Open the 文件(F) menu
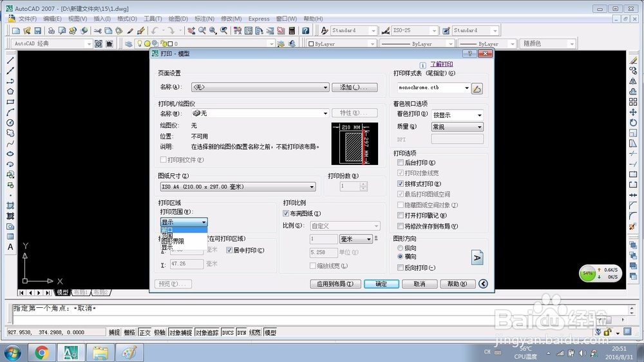644x362 pixels. [28, 19]
